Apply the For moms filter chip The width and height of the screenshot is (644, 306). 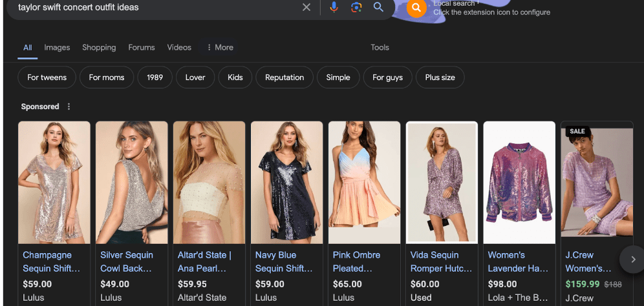point(107,77)
